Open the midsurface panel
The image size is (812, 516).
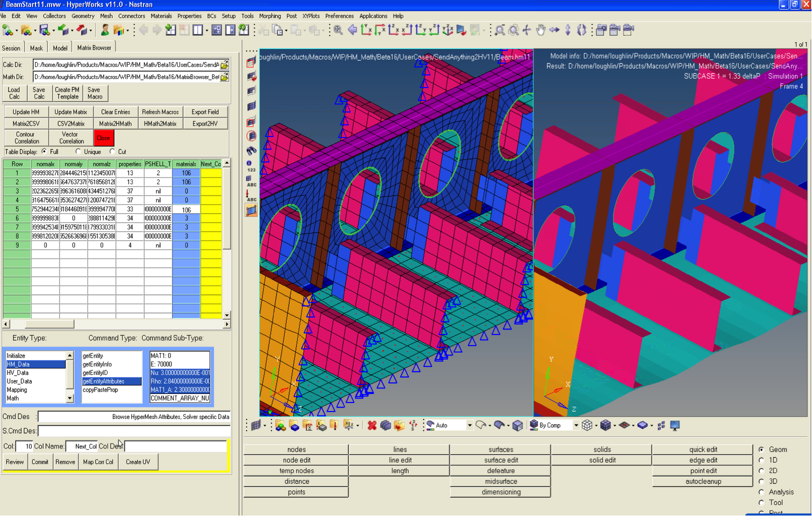tap(500, 481)
